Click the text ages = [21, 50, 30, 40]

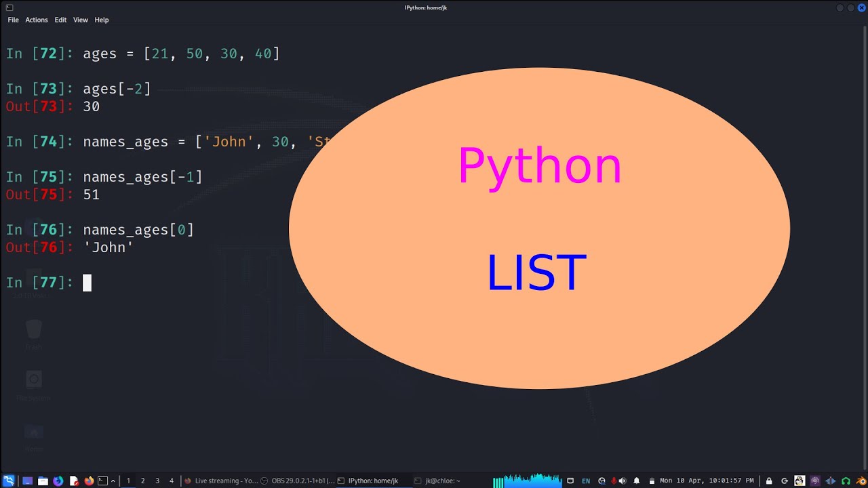click(181, 54)
